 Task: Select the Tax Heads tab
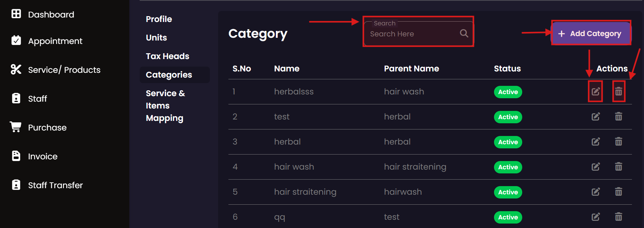(x=168, y=56)
